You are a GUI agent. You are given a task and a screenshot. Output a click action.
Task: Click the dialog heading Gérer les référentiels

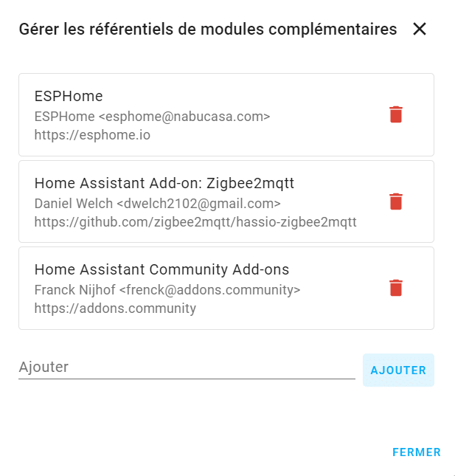[207, 30]
